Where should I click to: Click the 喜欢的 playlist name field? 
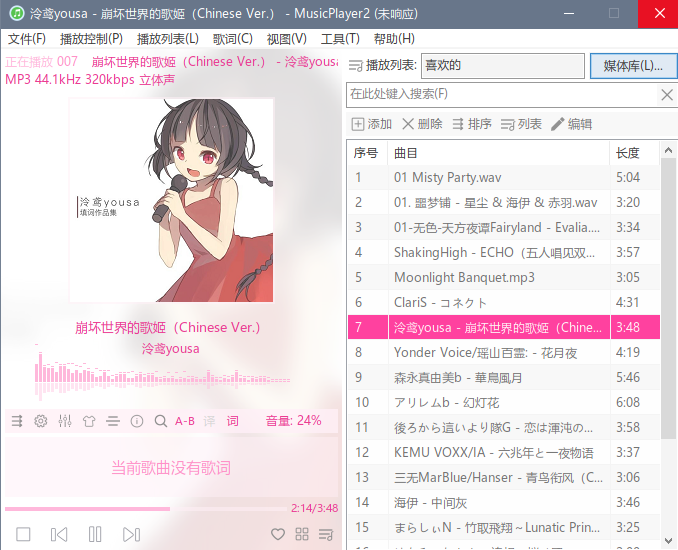503,66
